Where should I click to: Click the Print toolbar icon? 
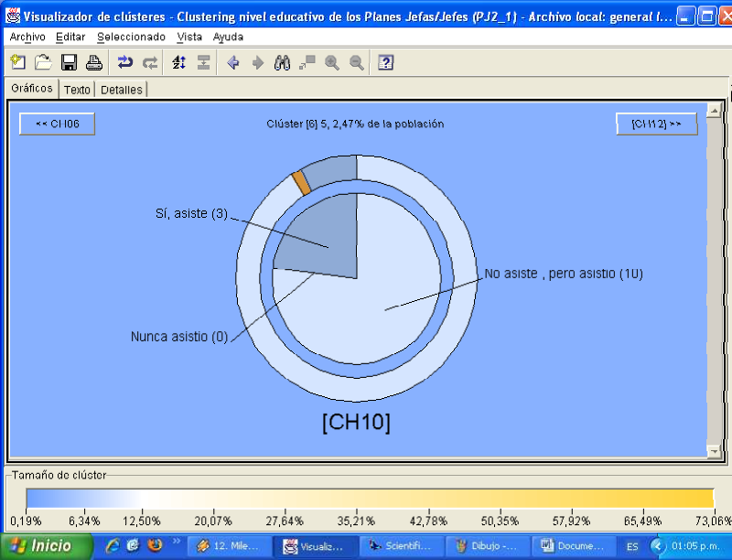(x=93, y=62)
